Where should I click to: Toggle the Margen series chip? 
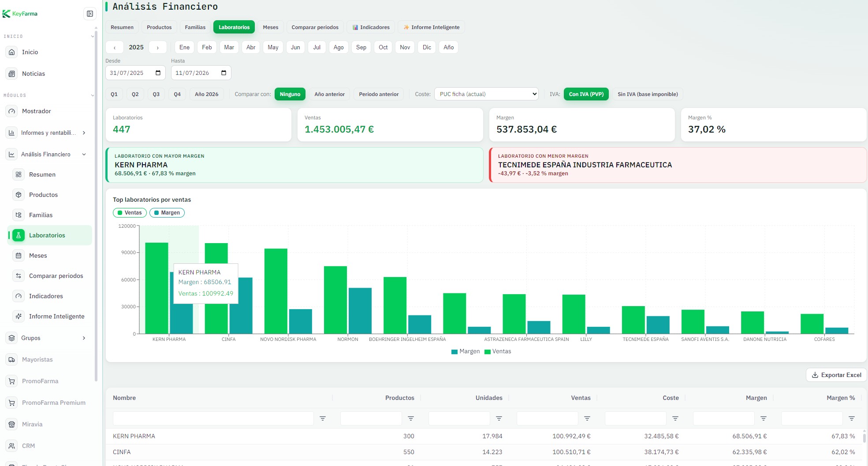tap(167, 213)
